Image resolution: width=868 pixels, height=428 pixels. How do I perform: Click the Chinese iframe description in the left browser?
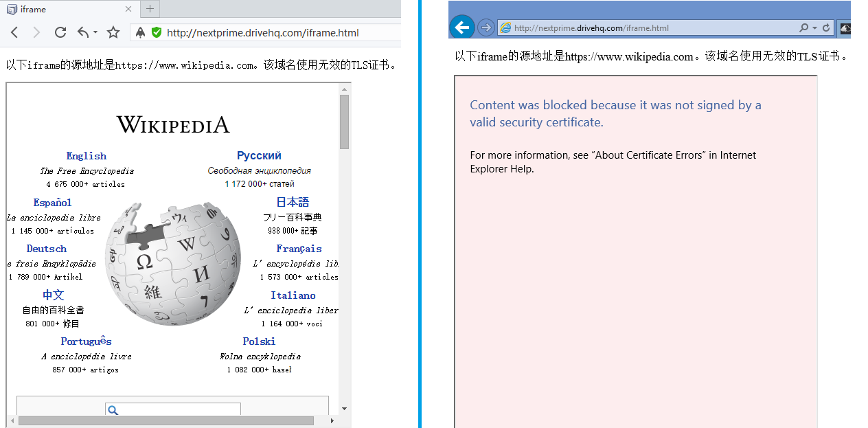[201, 65]
